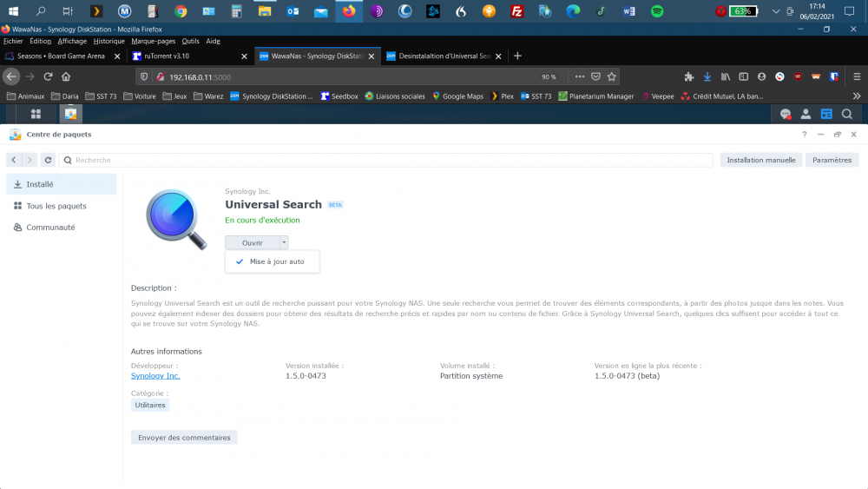Open the Jeux bookmarks folder
The width and height of the screenshot is (868, 489).
pos(175,96)
